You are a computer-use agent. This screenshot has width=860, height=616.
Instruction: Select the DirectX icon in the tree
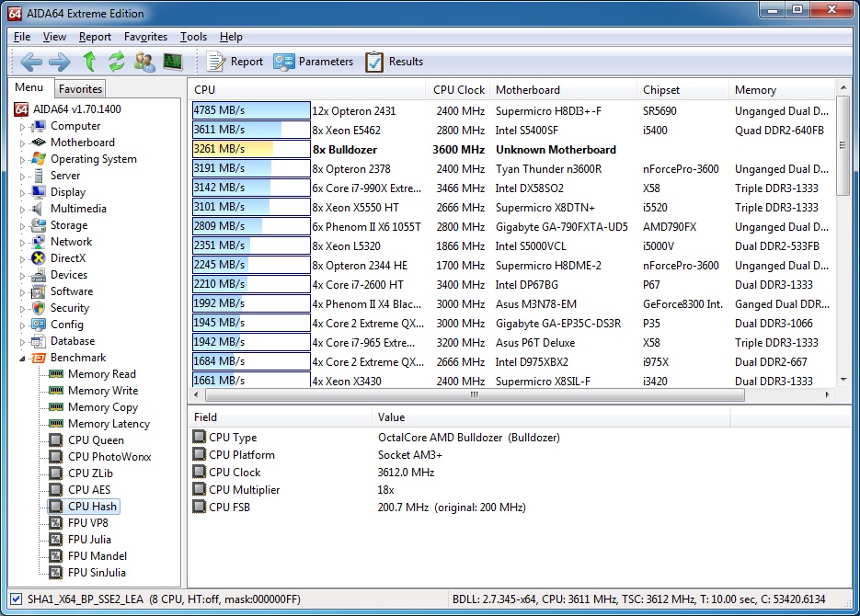pyautogui.click(x=39, y=258)
